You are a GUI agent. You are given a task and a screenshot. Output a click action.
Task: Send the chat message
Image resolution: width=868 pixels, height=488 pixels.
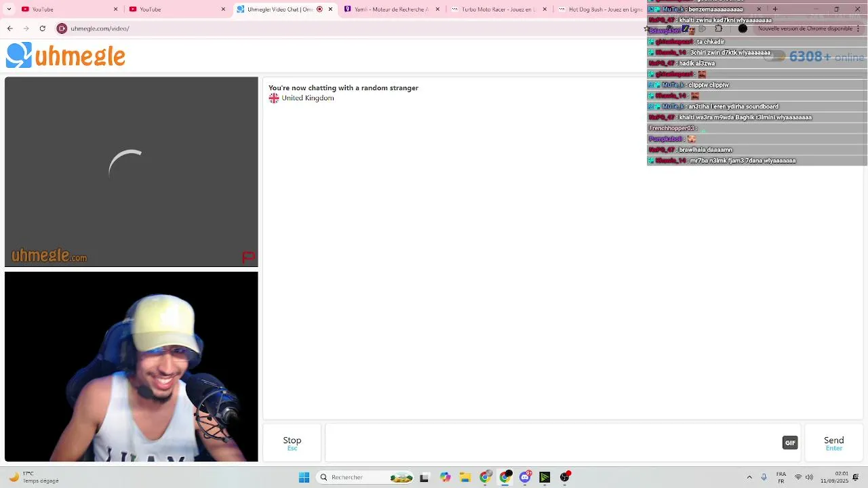(833, 443)
